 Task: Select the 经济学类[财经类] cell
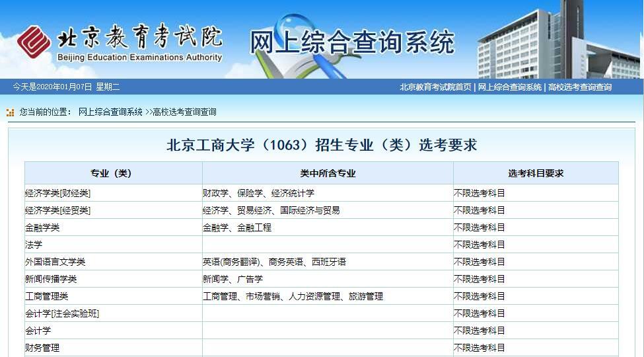point(114,193)
